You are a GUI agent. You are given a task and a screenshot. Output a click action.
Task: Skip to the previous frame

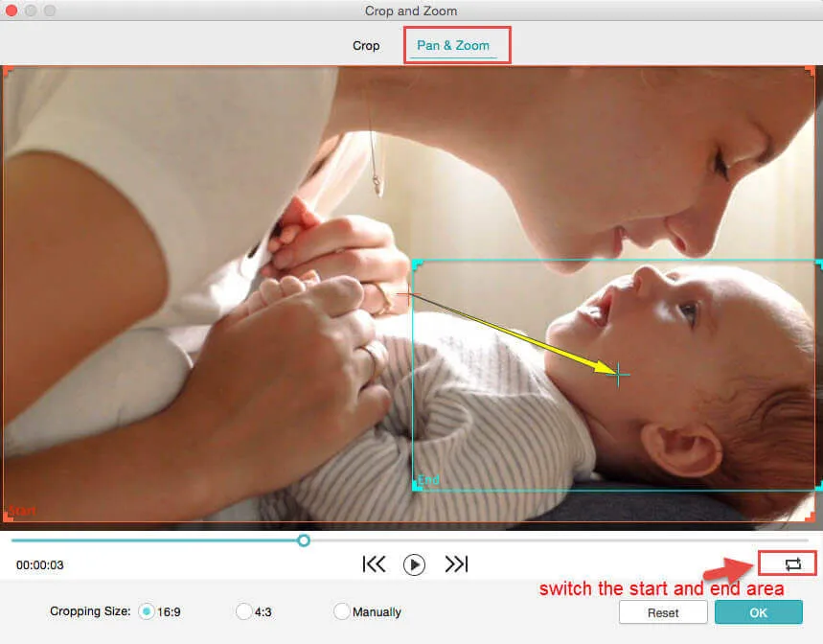(x=374, y=564)
